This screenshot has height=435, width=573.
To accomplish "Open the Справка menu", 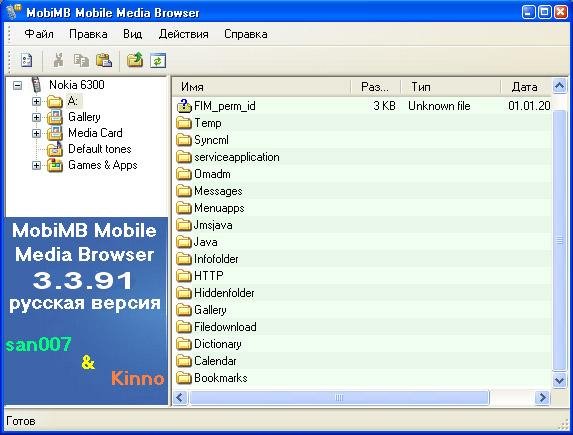I will point(246,34).
